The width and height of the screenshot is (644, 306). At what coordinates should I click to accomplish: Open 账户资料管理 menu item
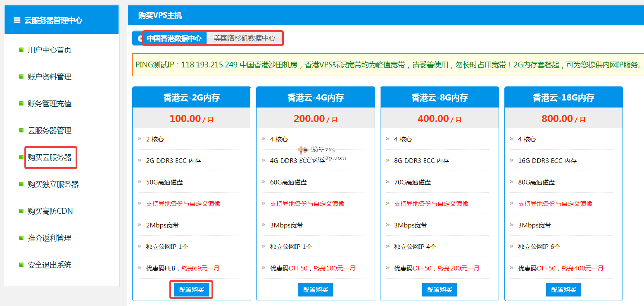pyautogui.click(x=50, y=77)
